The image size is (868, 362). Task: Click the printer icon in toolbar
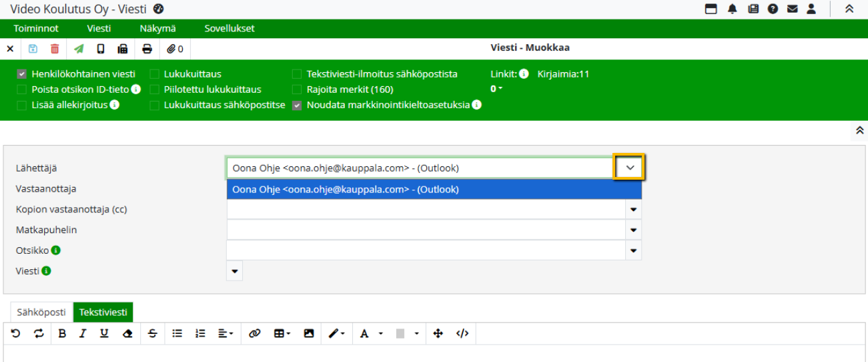147,49
